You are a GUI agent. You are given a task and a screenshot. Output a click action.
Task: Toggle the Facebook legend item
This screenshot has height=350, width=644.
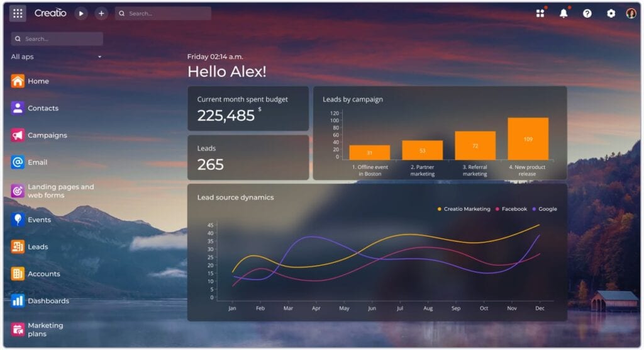point(511,209)
